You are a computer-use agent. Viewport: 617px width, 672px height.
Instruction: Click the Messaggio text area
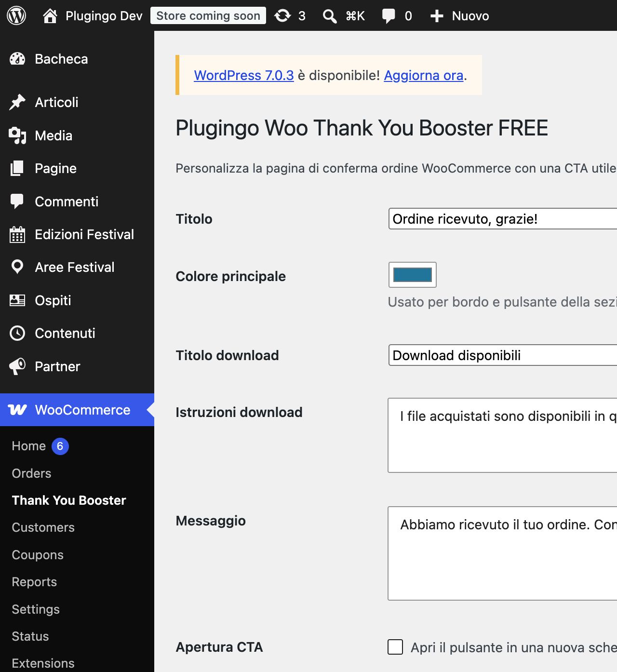pyautogui.click(x=503, y=553)
